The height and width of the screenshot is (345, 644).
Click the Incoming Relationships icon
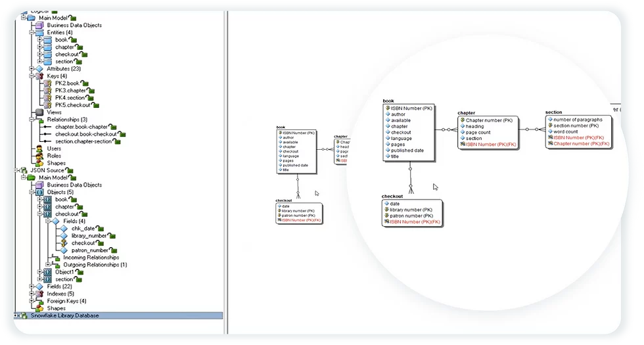57,258
